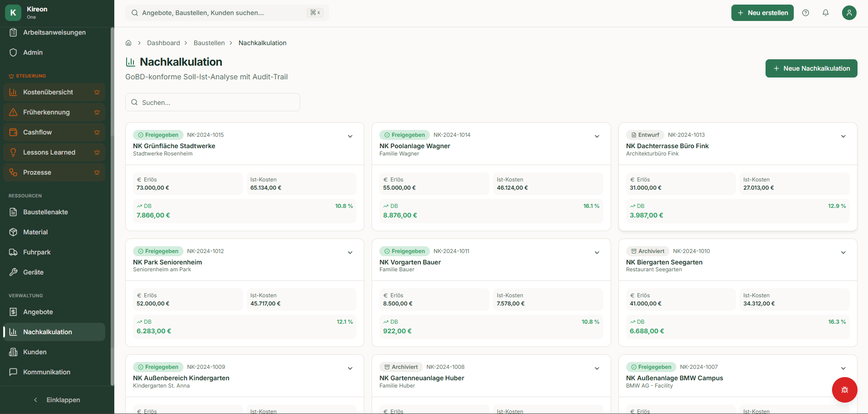Open Prozesse in the sidebar
The image size is (868, 414).
pyautogui.click(x=54, y=172)
